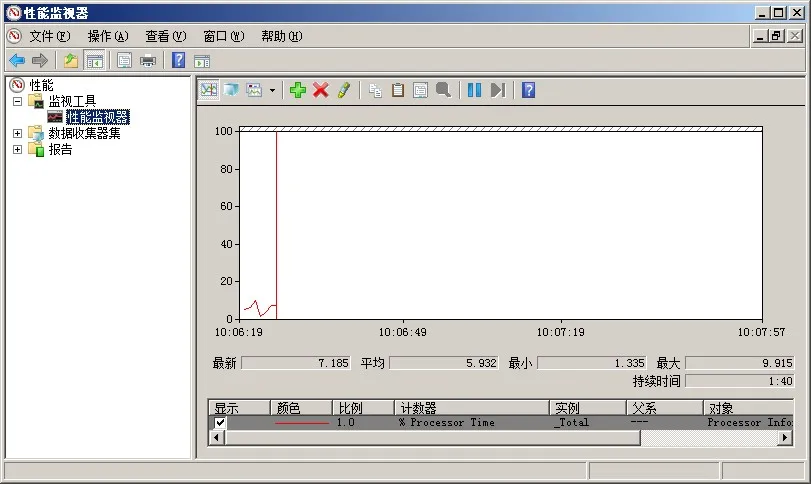The width and height of the screenshot is (811, 484).
Task: Freeze the display with the pause icon
Action: [x=474, y=90]
